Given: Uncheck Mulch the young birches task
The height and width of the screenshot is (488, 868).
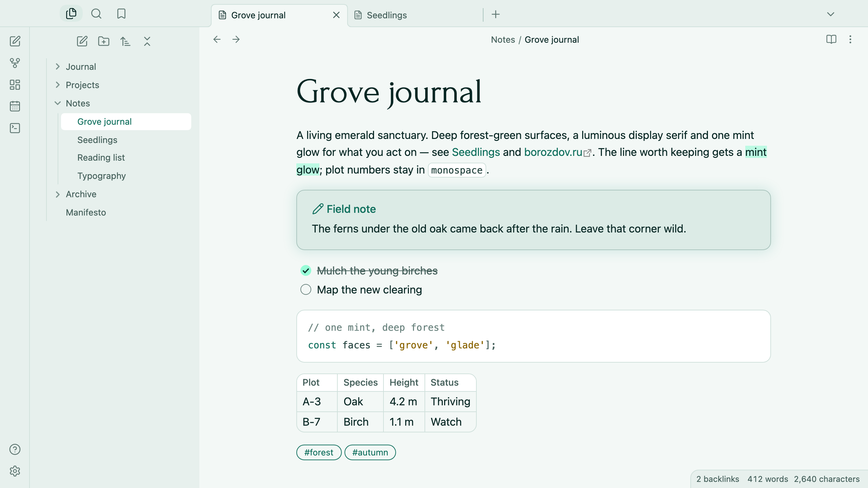Looking at the screenshot, I should 306,270.
